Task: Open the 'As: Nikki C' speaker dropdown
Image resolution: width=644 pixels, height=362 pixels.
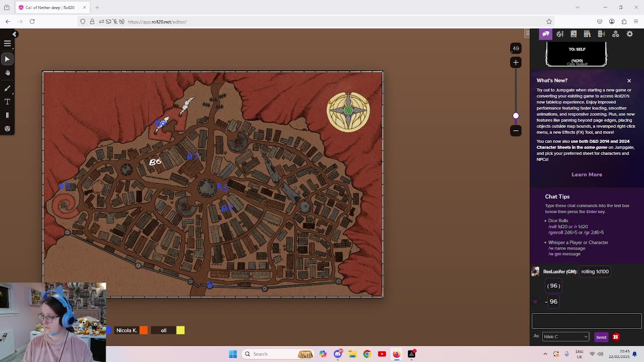Action: (x=566, y=337)
